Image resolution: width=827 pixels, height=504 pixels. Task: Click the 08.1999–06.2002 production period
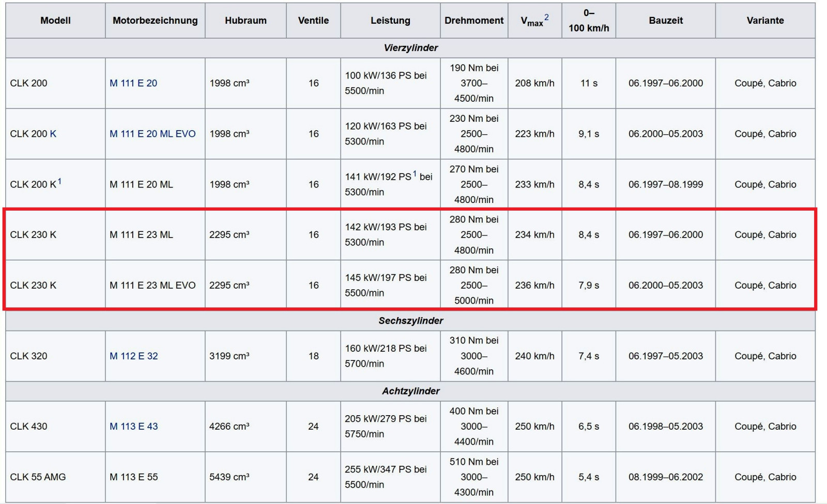pyautogui.click(x=666, y=477)
